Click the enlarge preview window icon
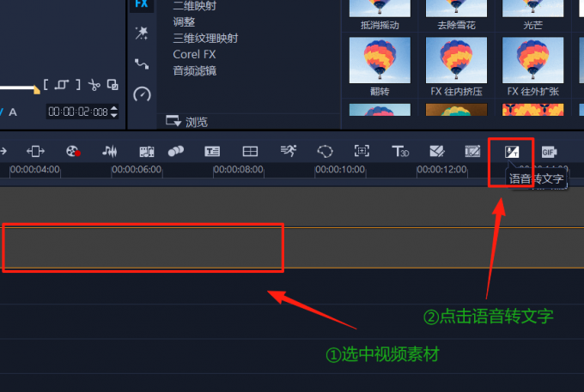Screen dimensions: 584x392 tap(113, 84)
